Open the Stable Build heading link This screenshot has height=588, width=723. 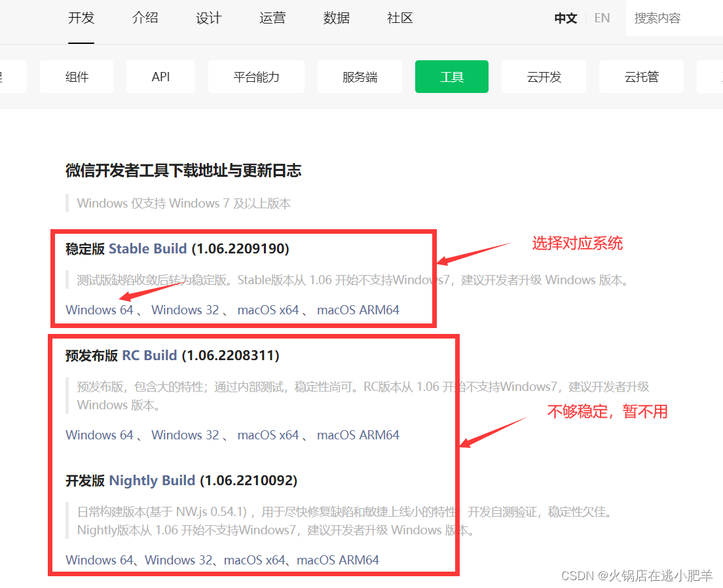coord(147,249)
